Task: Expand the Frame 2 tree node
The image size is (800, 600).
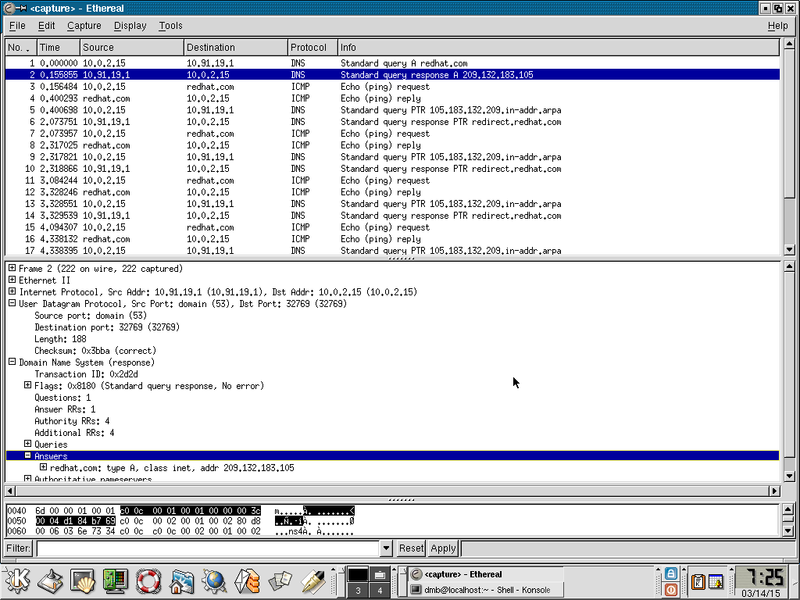Action: (x=12, y=268)
